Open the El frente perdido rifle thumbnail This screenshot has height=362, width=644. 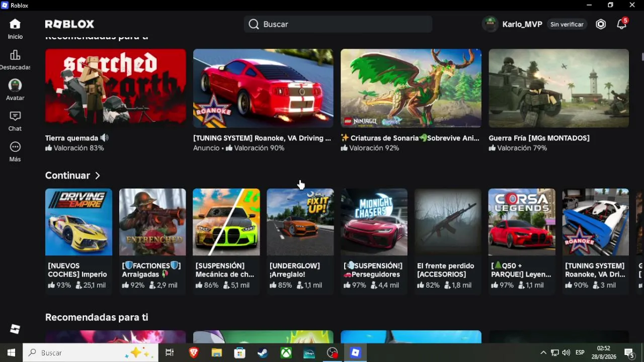coord(448,222)
